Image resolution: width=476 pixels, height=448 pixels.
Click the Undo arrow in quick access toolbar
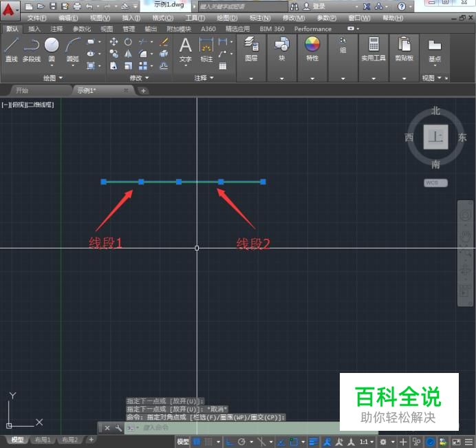tap(89, 6)
